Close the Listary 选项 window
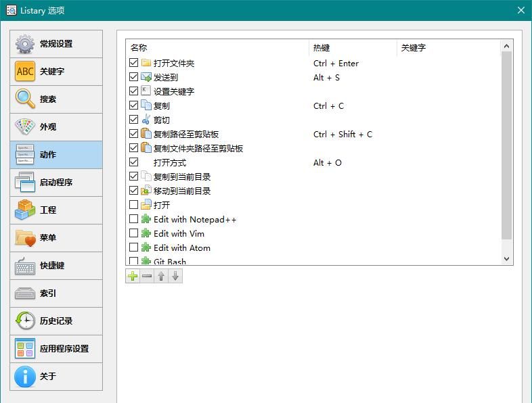The width and height of the screenshot is (532, 403). point(521,11)
